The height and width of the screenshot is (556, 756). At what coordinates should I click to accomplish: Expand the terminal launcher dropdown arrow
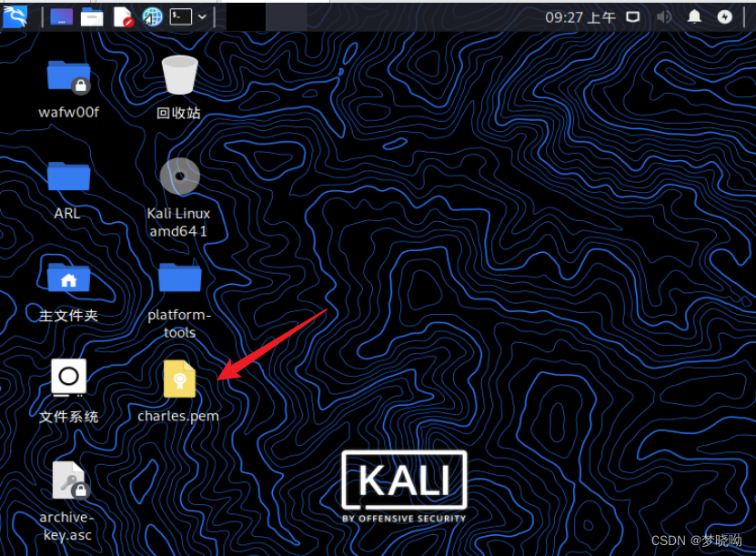coord(203,17)
